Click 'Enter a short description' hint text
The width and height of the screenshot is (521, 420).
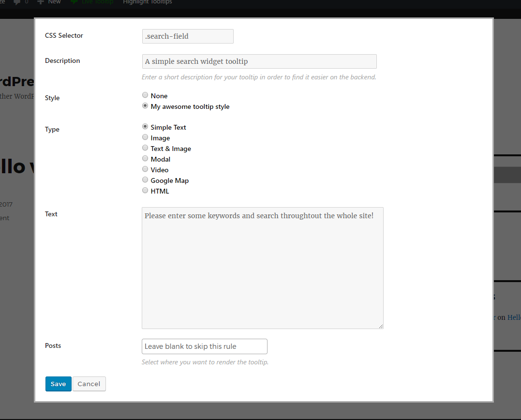click(x=259, y=77)
